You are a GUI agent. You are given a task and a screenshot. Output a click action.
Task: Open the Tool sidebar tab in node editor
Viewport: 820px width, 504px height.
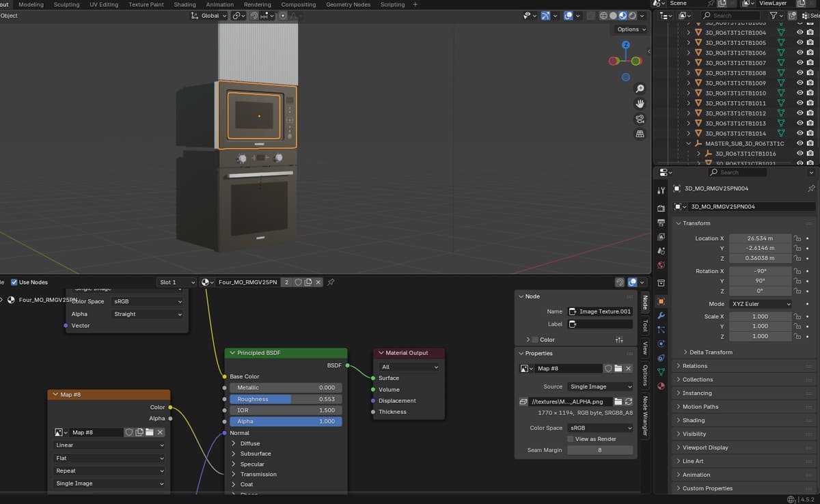point(644,326)
